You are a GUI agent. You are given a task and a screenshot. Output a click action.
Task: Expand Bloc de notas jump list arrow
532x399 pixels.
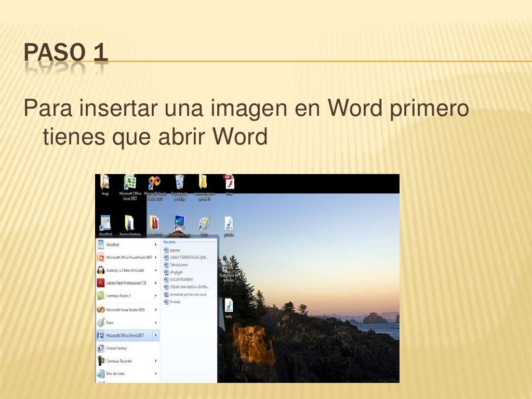156,374
